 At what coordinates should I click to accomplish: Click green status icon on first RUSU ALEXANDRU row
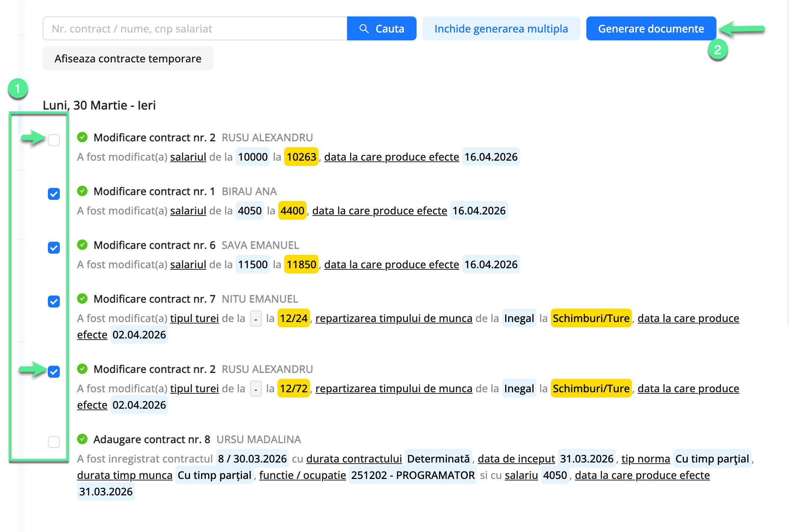point(82,137)
